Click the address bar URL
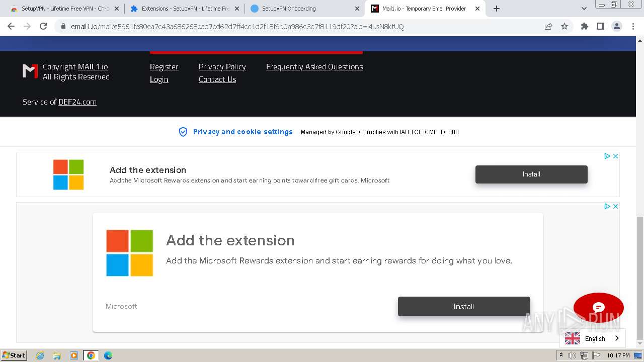644x362 pixels. point(237,27)
